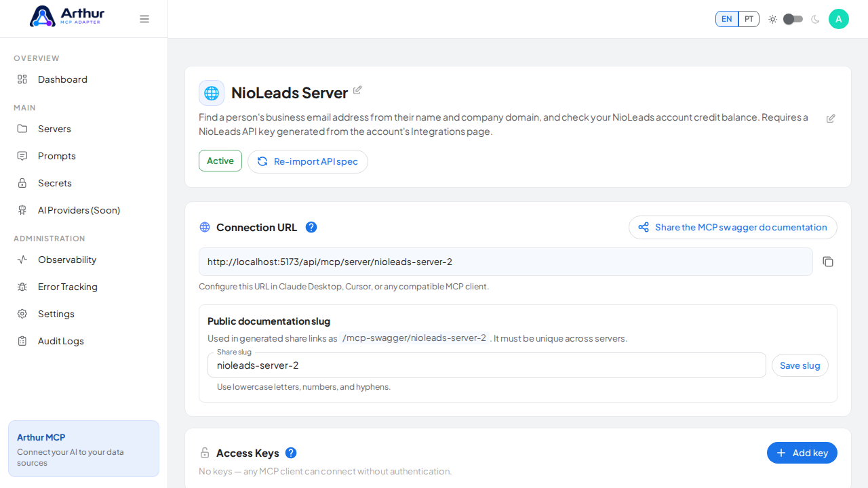Open Settings from sidebar
The image size is (868, 488).
tap(84, 314)
